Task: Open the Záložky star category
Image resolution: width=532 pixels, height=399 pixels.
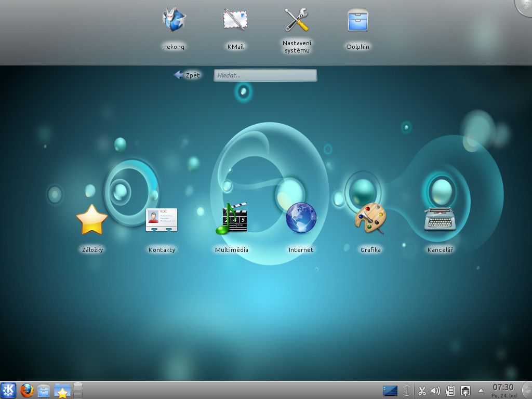Action: (92, 219)
